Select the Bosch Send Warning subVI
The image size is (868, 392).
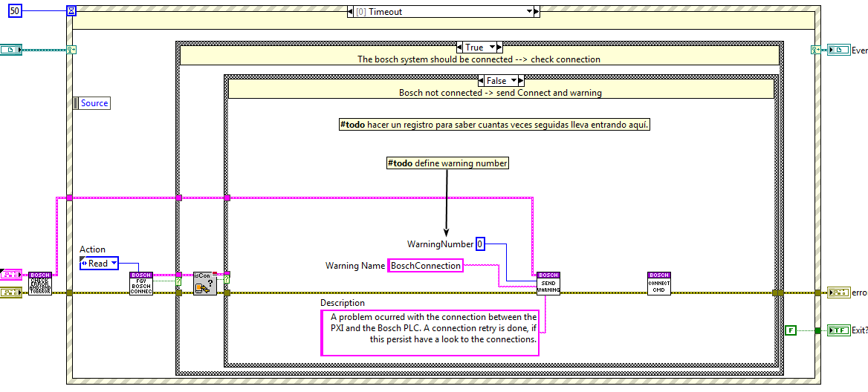pos(548,283)
